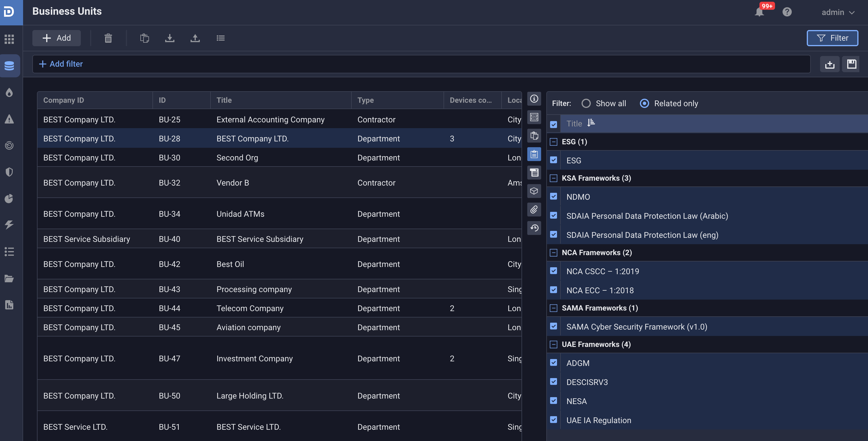Click the save filter floppy disk icon
This screenshot has height=441, width=868.
[x=851, y=64]
